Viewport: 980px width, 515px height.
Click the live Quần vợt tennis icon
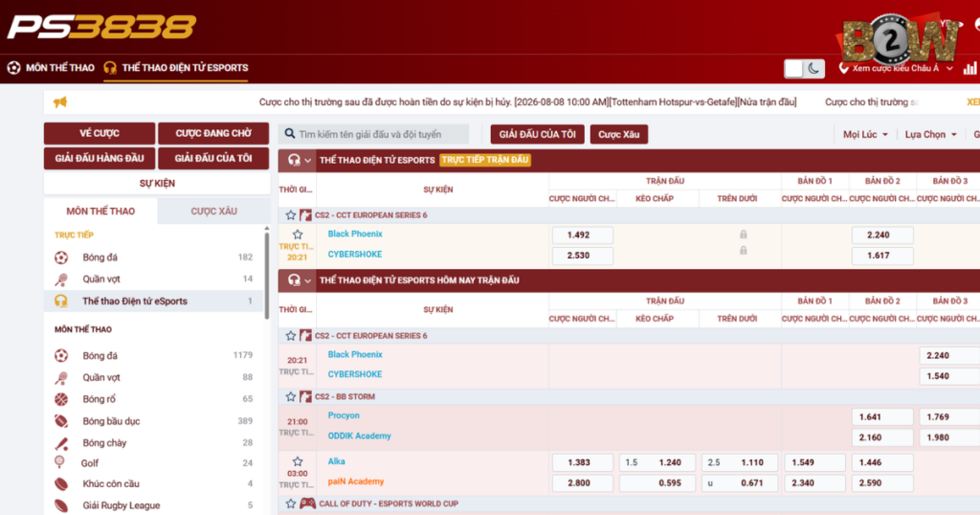61,280
